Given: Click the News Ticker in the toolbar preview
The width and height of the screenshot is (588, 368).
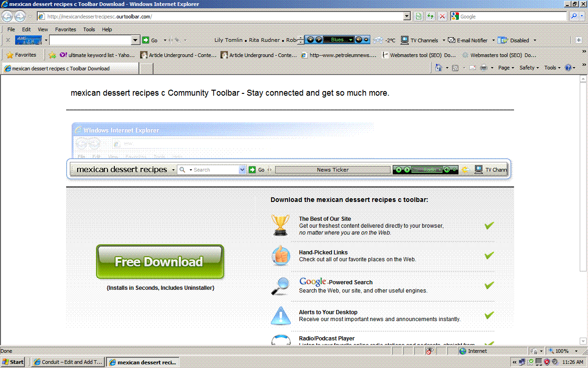Looking at the screenshot, I should (333, 170).
